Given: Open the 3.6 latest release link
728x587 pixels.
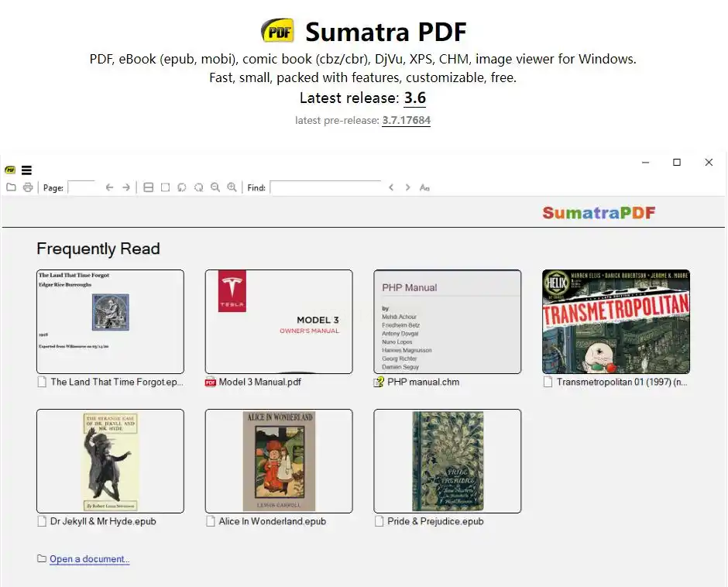Looking at the screenshot, I should coord(414,98).
